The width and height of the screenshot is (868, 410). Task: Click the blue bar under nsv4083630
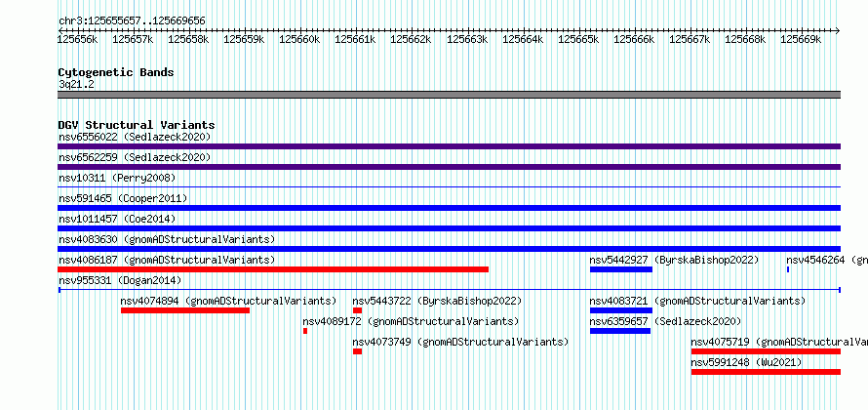[x=449, y=249]
